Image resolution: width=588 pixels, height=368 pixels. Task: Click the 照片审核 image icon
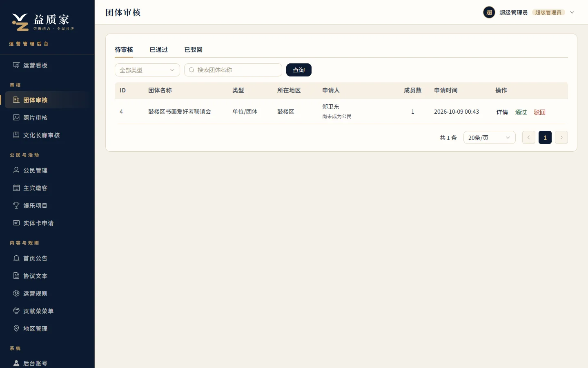click(16, 118)
